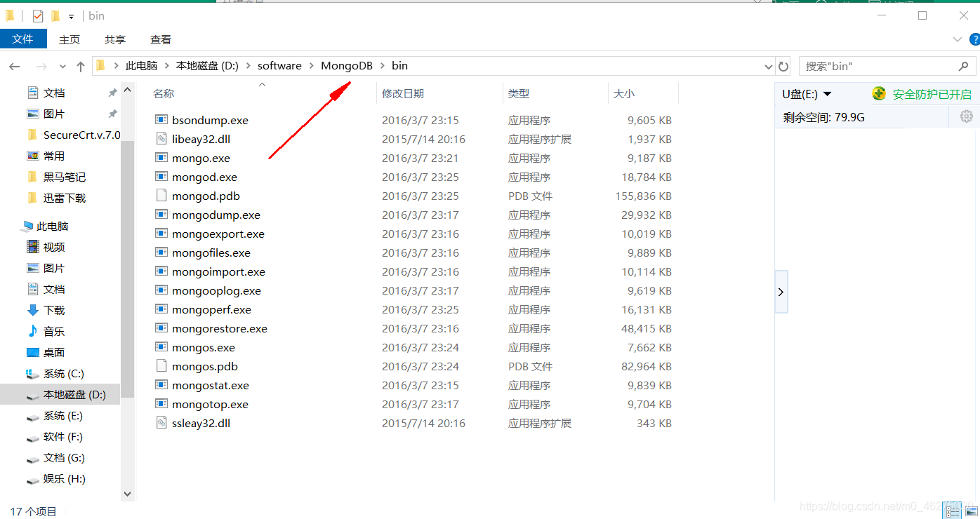980x519 pixels.
Task: Sort by the 修改日期 column header
Action: pyautogui.click(x=403, y=93)
